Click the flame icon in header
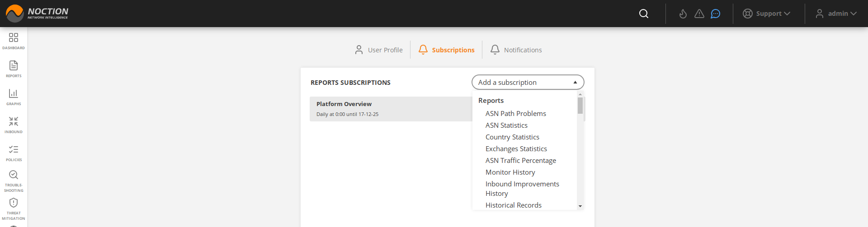 coord(683,14)
